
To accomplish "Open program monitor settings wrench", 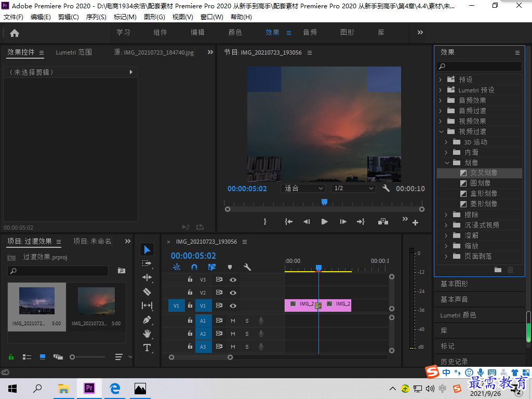I will point(386,188).
